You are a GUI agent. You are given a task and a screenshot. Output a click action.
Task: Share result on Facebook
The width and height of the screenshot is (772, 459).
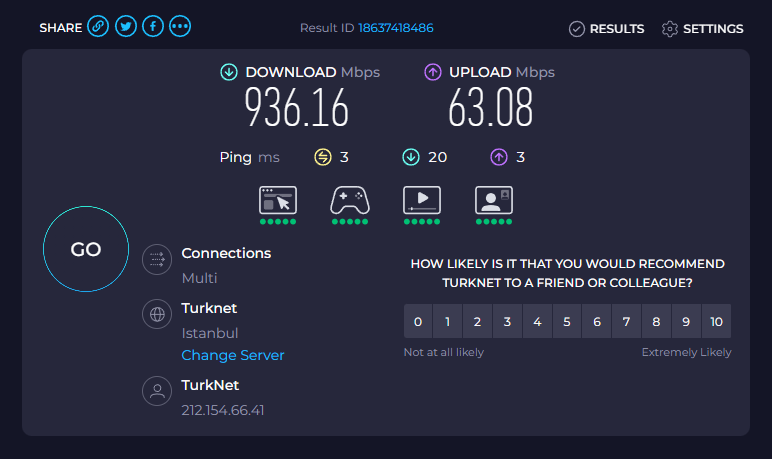click(153, 27)
